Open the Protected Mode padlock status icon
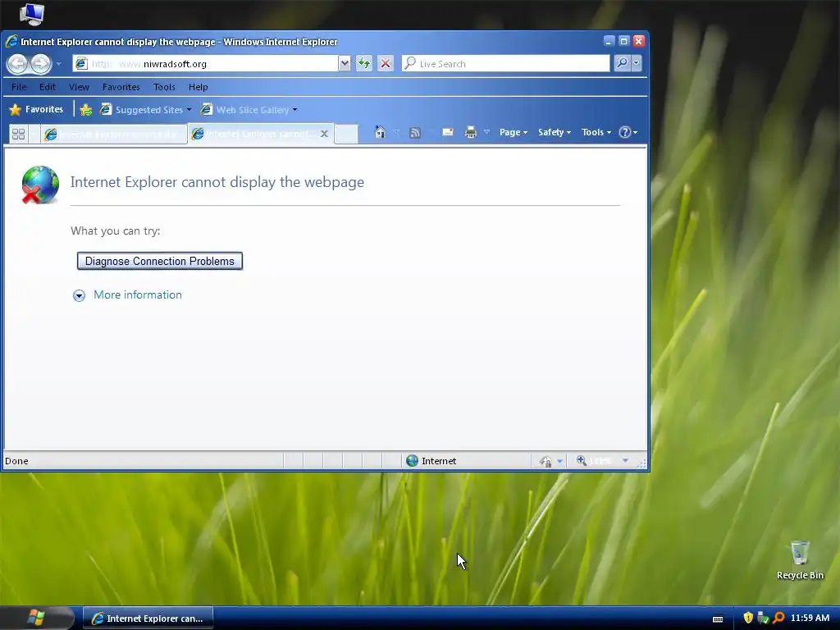 pos(546,461)
